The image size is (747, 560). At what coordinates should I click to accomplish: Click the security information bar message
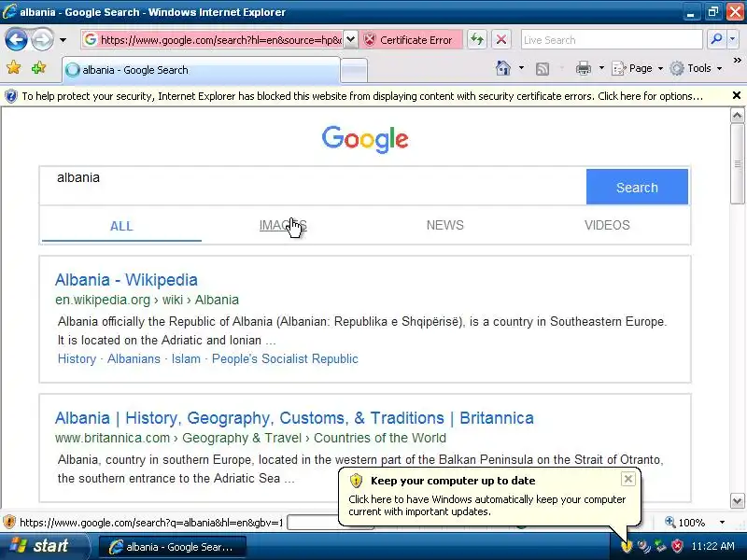pos(362,96)
